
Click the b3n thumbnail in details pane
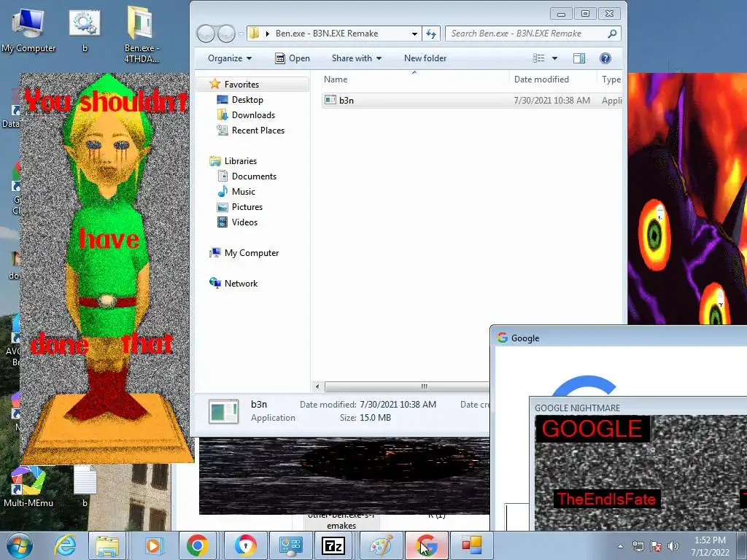[x=223, y=411]
